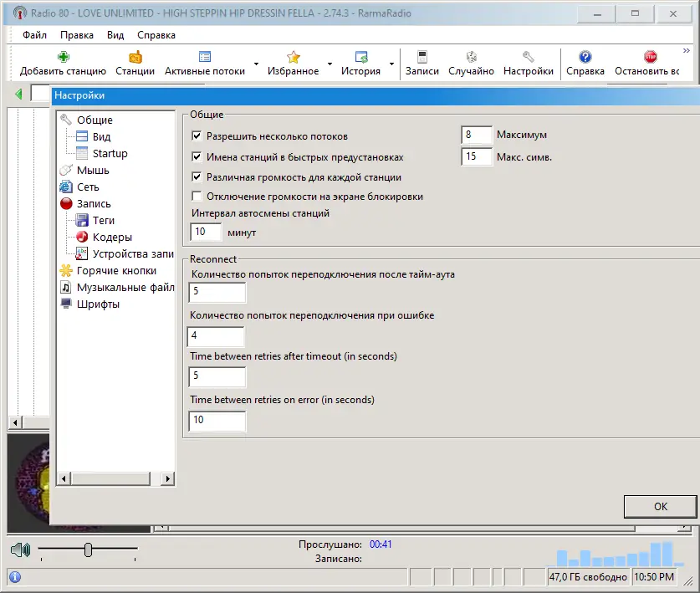Open History toolbar icon

coord(360,57)
